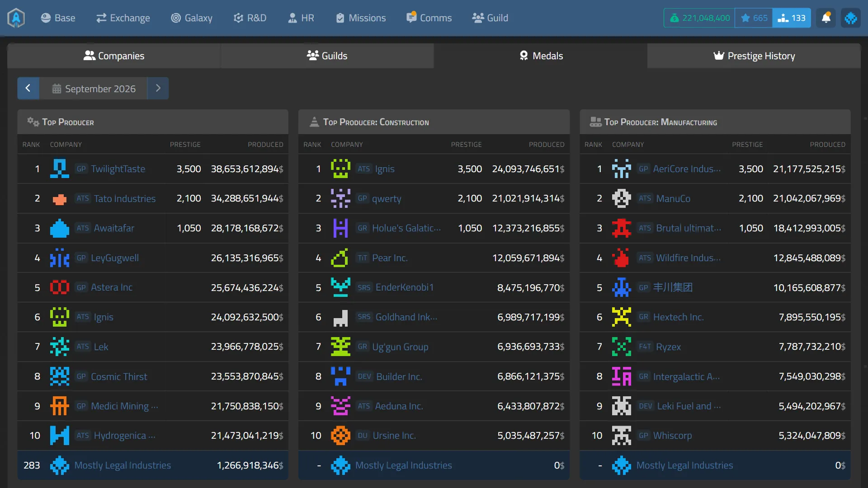Open Cosmic Thirst company link
Viewport: 868px width, 488px height.
[119, 376]
